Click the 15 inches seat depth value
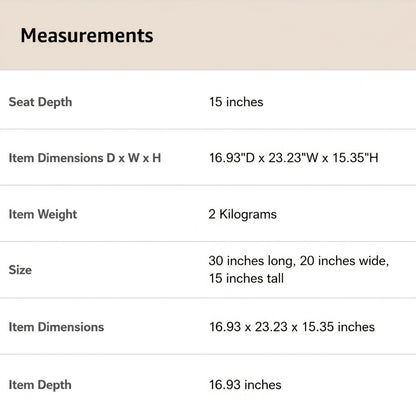The image size is (416, 416). pos(236,102)
